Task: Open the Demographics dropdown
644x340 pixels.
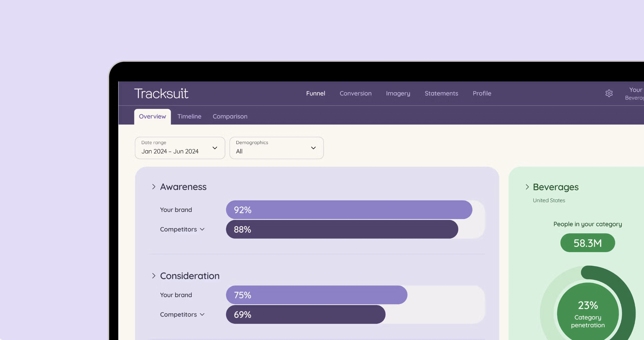Action: [x=277, y=148]
